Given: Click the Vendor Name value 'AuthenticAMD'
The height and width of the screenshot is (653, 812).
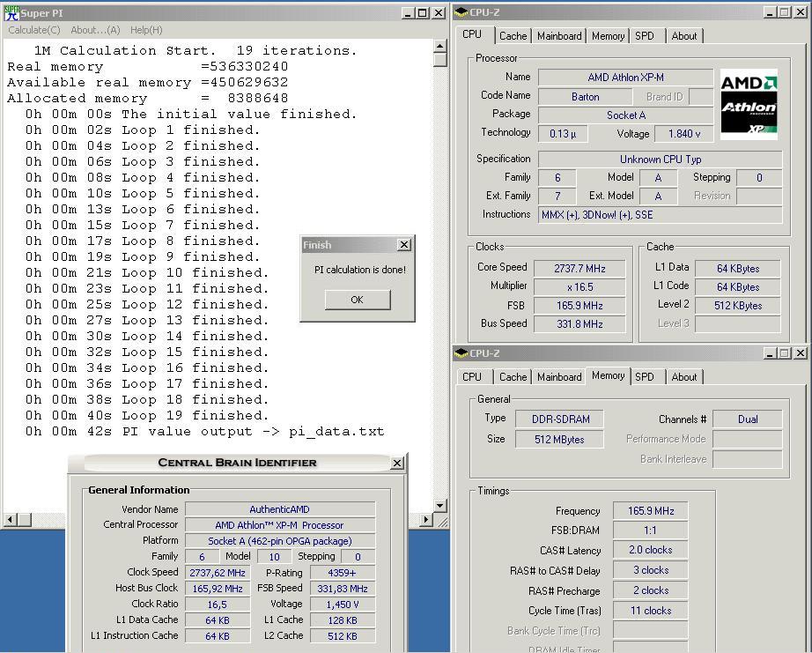Looking at the screenshot, I should pyautogui.click(x=280, y=509).
